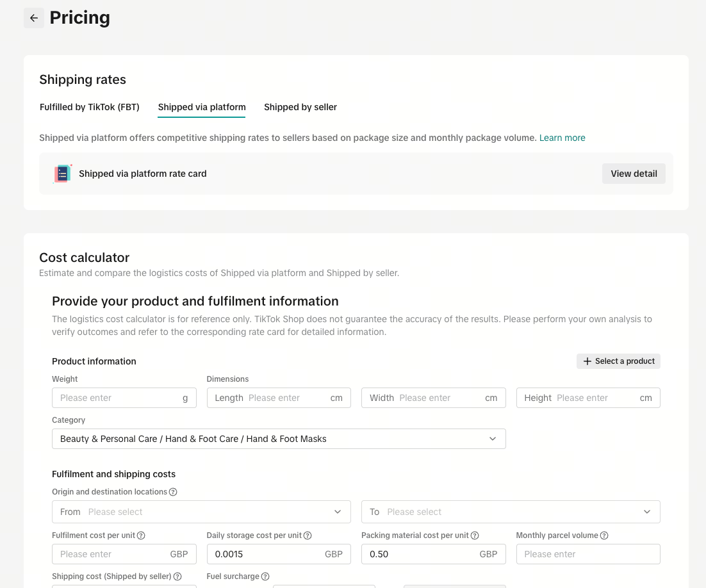The image size is (706, 588).
Task: Select the Shipped via platform tab
Action: (202, 107)
